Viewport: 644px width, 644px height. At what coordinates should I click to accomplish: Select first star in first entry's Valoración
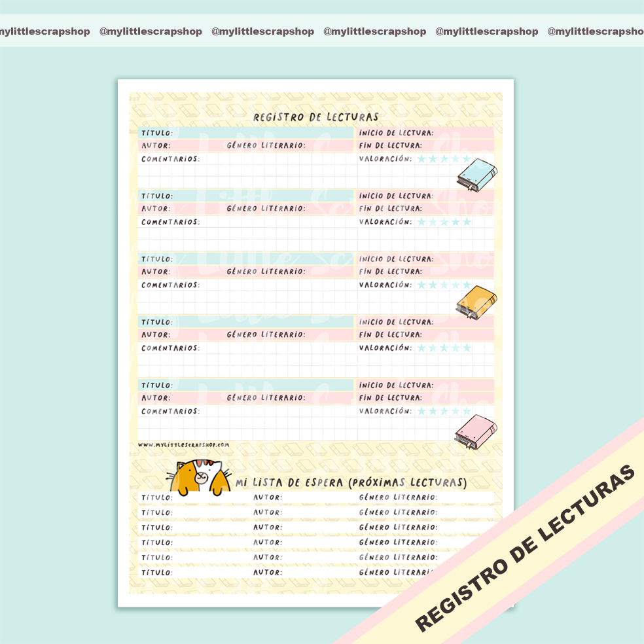tap(421, 159)
